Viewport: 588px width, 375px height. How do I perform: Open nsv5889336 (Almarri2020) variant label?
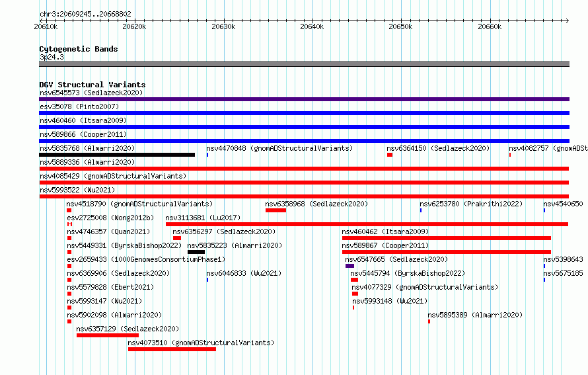tap(87, 162)
